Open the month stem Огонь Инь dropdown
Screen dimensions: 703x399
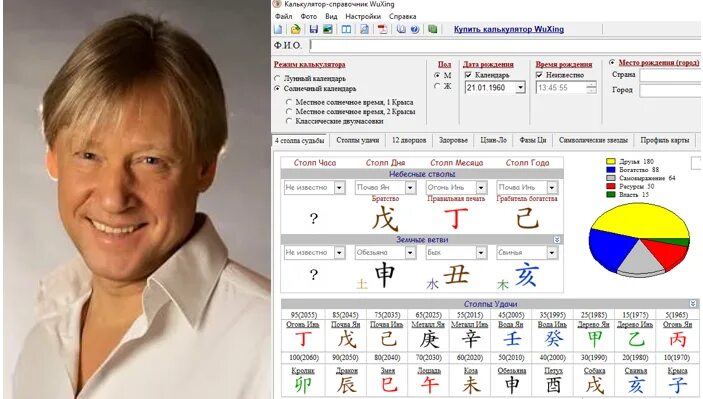pyautogui.click(x=481, y=187)
